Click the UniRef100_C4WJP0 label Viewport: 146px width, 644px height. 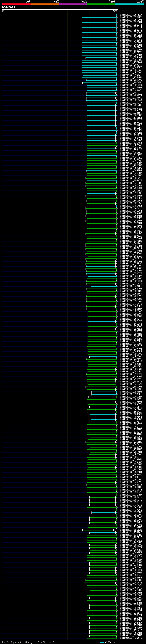click(131, 371)
